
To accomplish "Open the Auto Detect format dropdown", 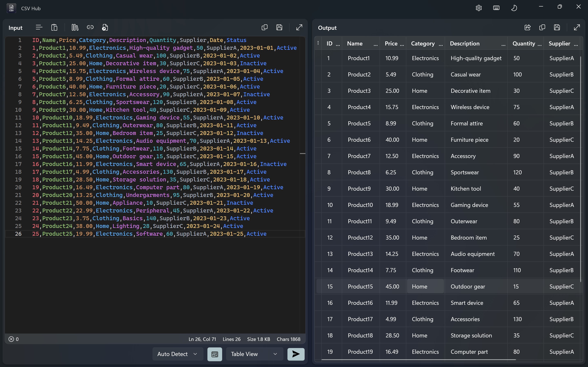I will (x=177, y=354).
